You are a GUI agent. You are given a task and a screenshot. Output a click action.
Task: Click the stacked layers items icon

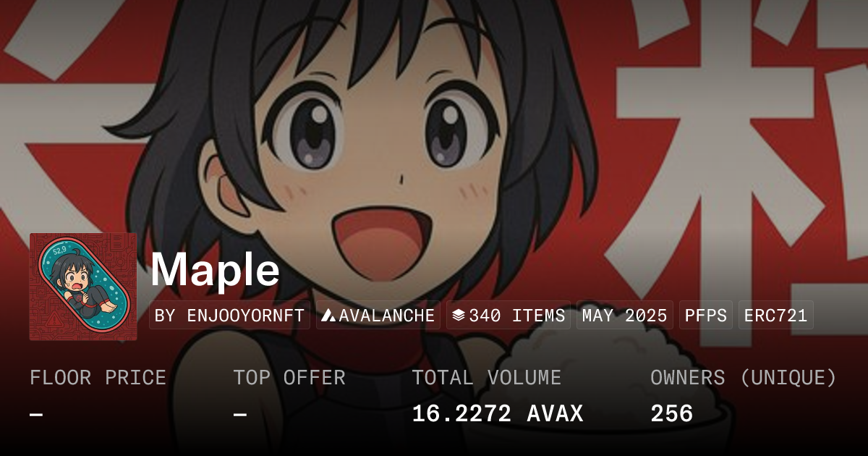[458, 316]
